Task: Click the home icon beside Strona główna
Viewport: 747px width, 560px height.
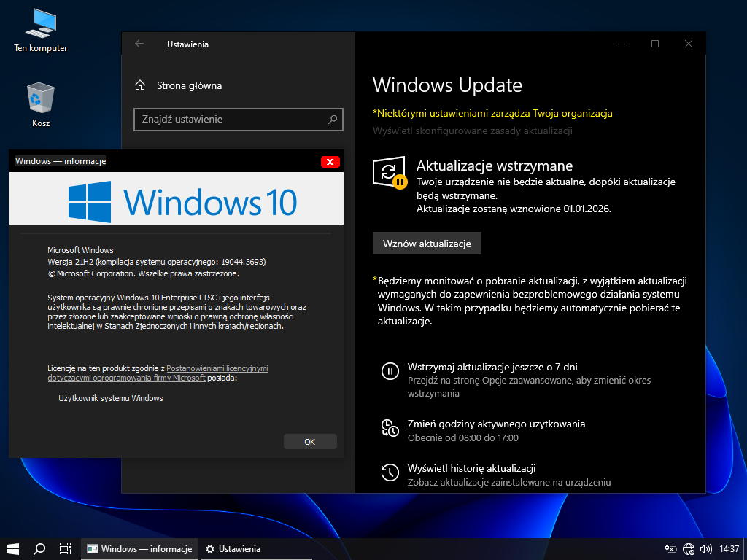Action: tap(140, 85)
